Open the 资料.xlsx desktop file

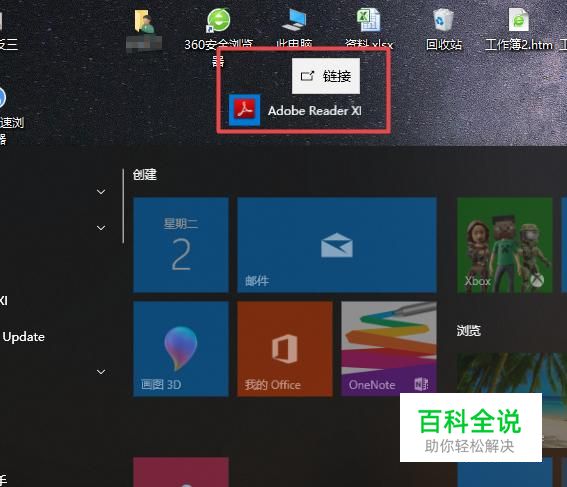(x=368, y=29)
